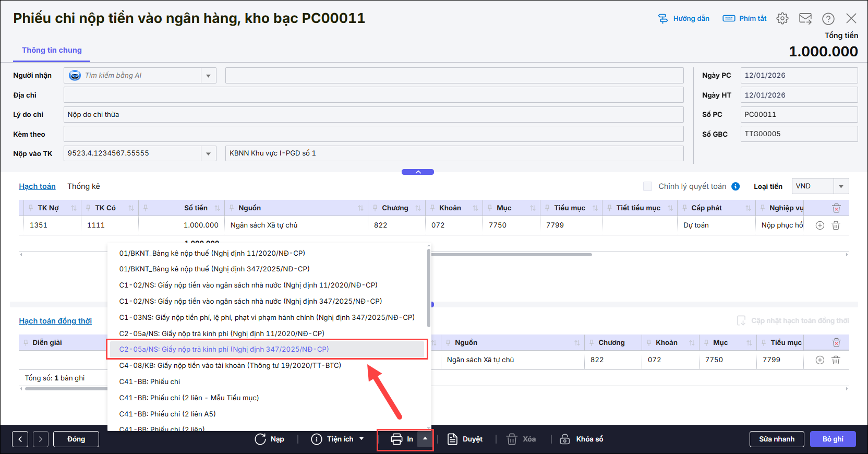Select C4-08/KB Giấy nộp tiền vào tài khoản
This screenshot has height=454, width=868.
point(230,365)
